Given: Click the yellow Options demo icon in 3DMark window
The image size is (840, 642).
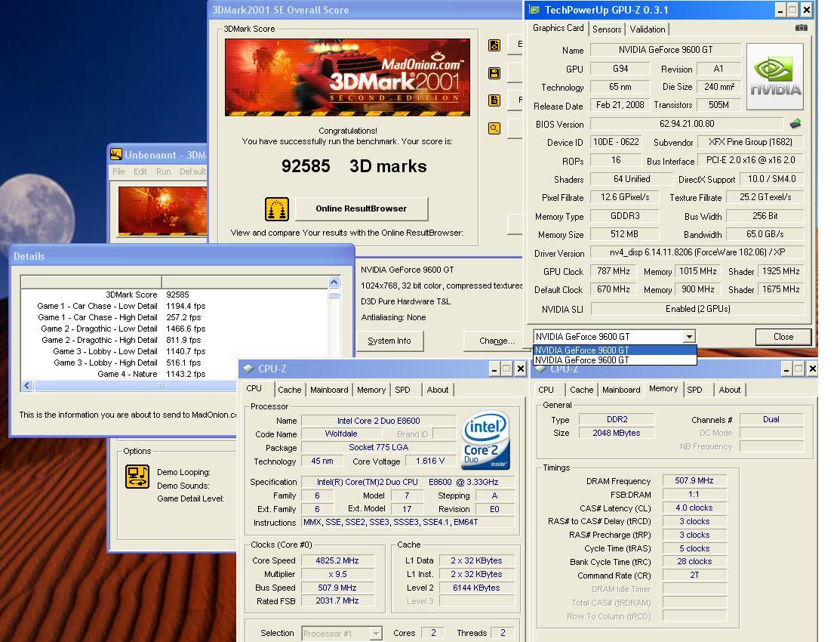Looking at the screenshot, I should 137,477.
